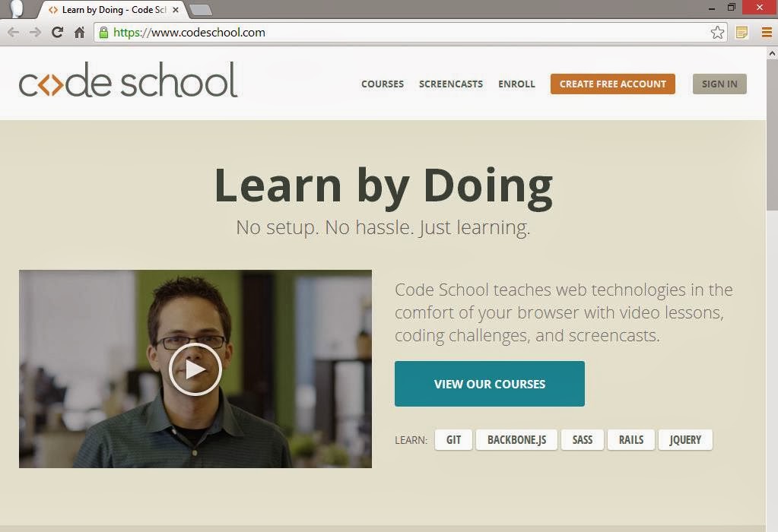Screen dimensions: 778x532
Task: Click inside the address bar
Action: click(x=304, y=33)
